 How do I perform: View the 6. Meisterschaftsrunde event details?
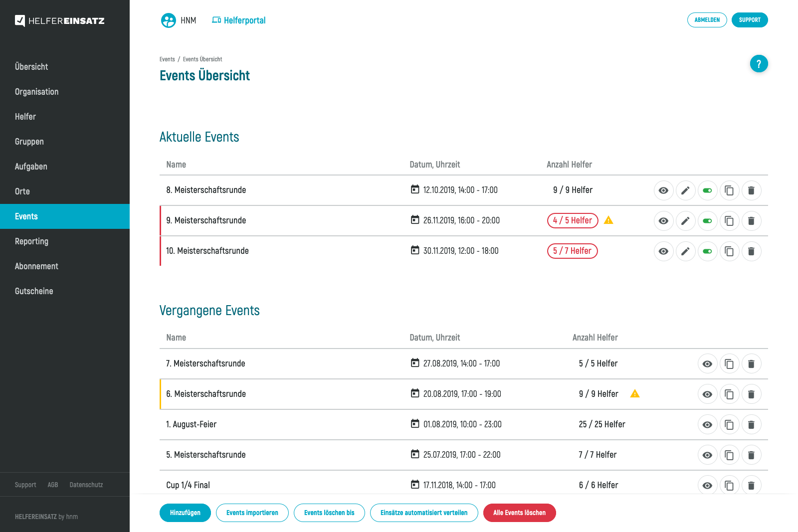pyautogui.click(x=707, y=394)
